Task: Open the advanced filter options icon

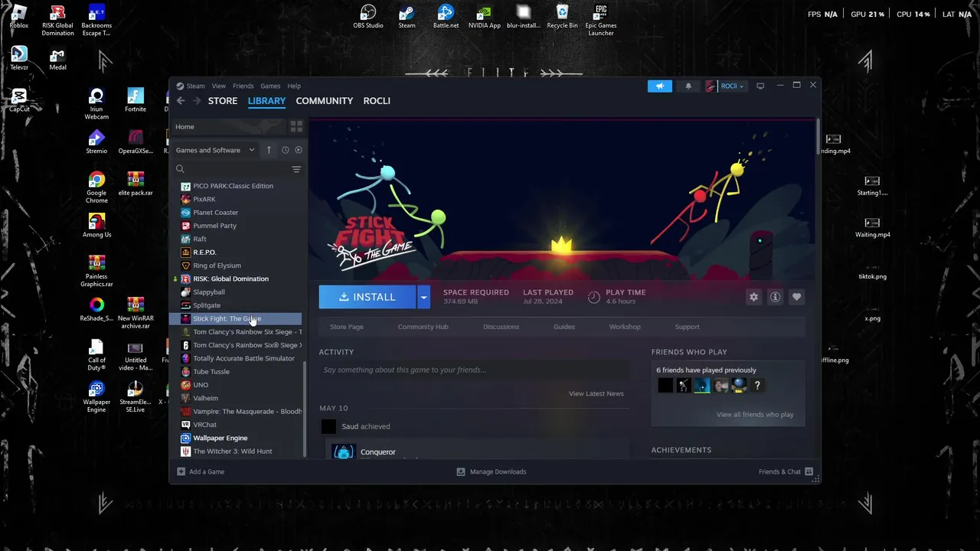Action: [x=296, y=169]
